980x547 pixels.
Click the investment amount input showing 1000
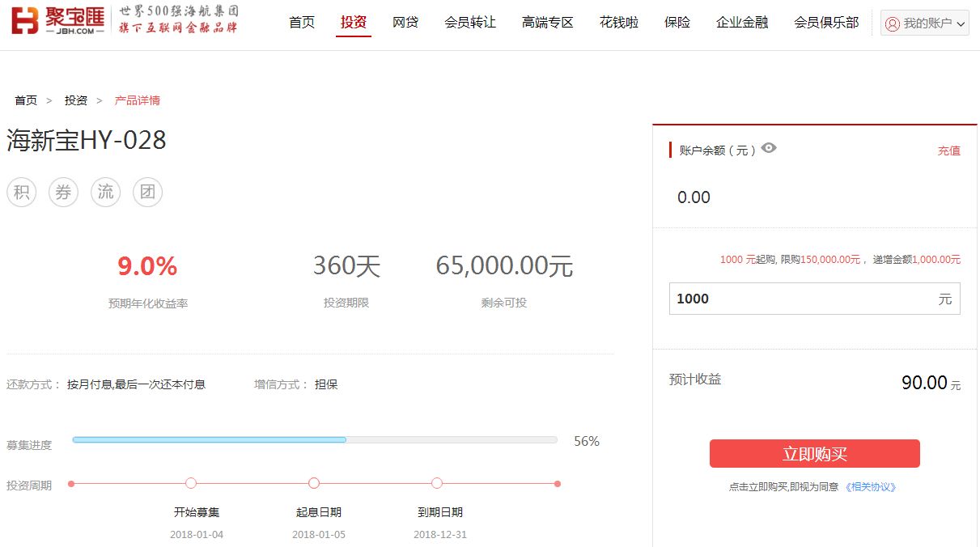pyautogui.click(x=809, y=299)
